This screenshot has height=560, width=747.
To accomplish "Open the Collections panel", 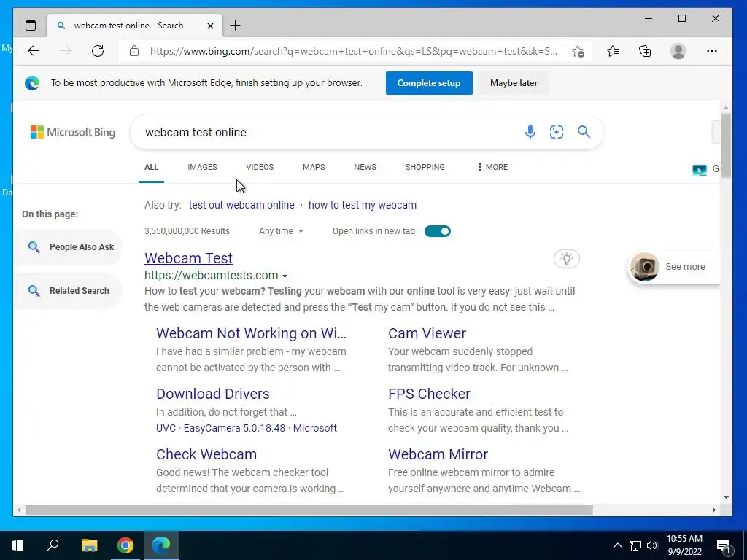I will tap(645, 51).
